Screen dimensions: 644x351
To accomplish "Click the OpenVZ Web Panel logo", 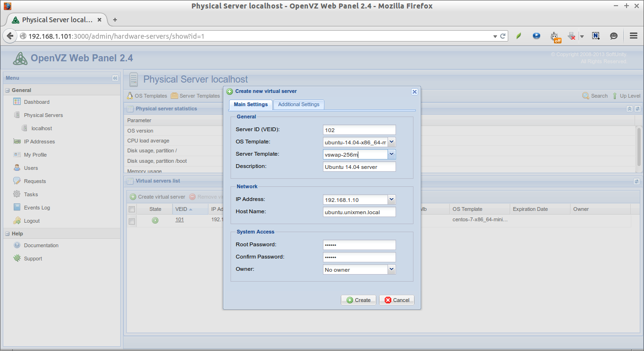I will coord(20,58).
